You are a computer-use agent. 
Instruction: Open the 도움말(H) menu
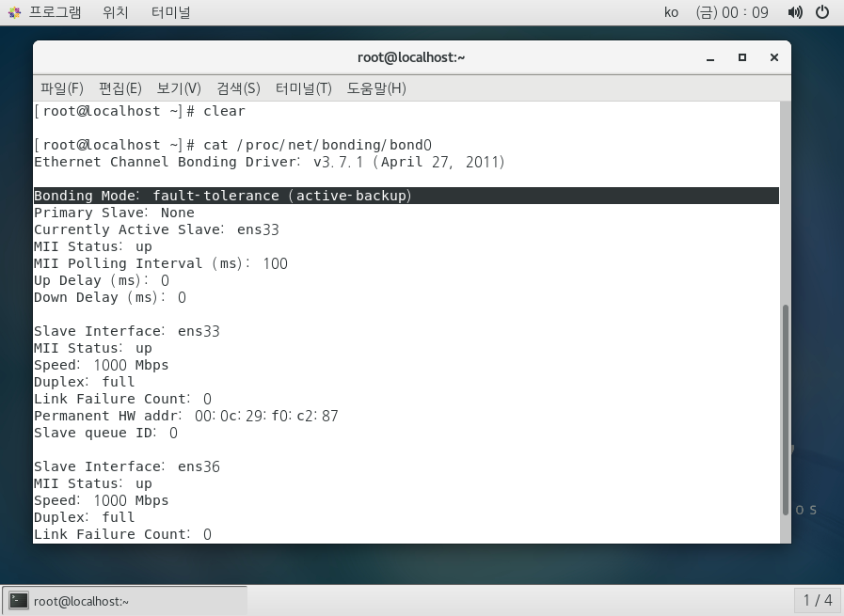376,87
